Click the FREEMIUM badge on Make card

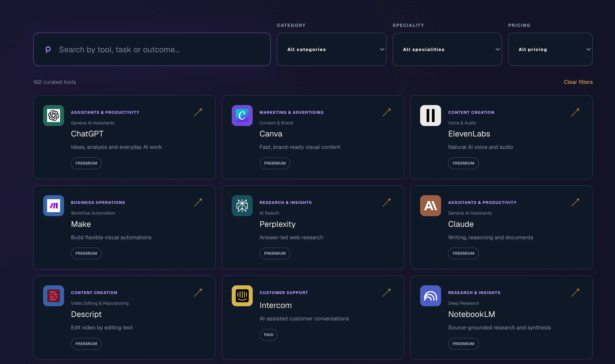tap(86, 253)
